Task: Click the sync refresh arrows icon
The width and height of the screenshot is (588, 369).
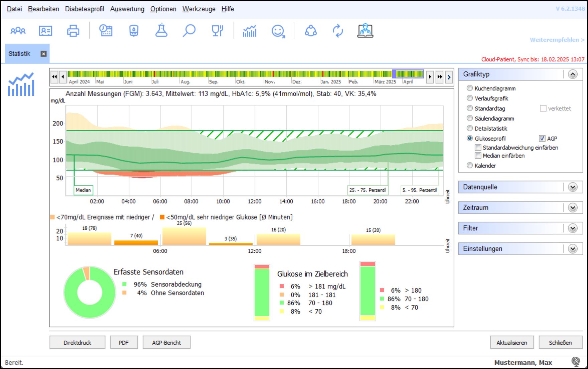Action: pos(338,31)
